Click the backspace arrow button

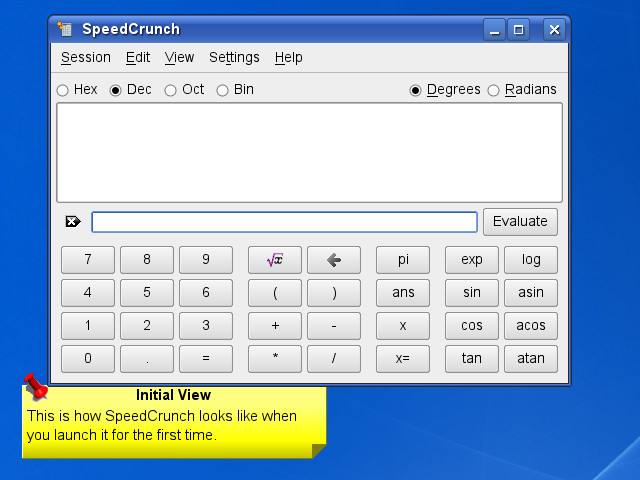click(x=334, y=260)
